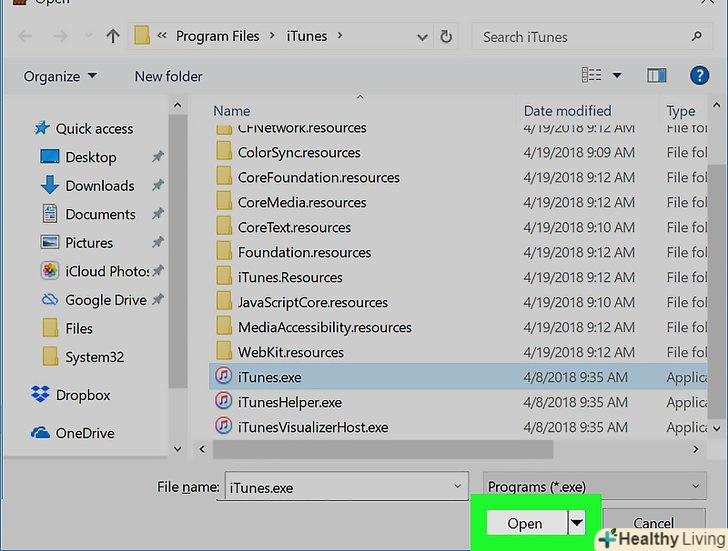This screenshot has height=551, width=728.
Task: Click the Cancel button
Action: click(654, 523)
